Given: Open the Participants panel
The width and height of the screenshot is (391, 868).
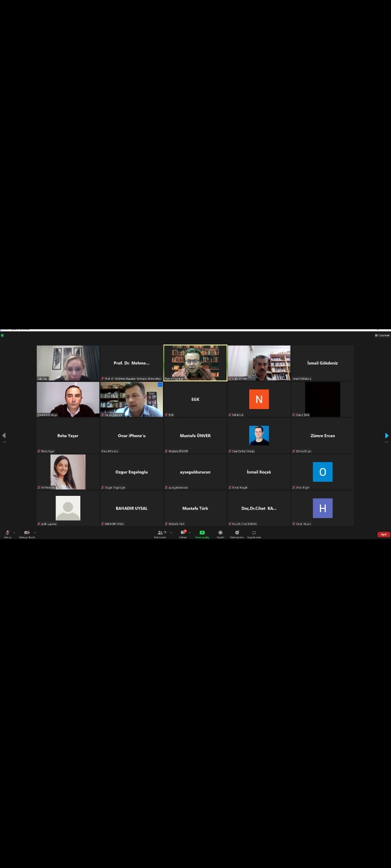Looking at the screenshot, I should pyautogui.click(x=160, y=533).
